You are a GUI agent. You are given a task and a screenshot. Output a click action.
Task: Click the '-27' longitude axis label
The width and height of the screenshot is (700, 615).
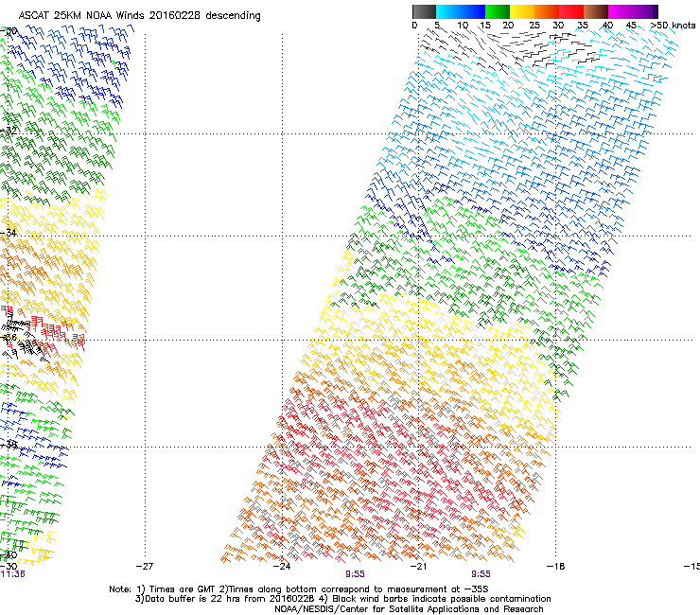pyautogui.click(x=145, y=567)
